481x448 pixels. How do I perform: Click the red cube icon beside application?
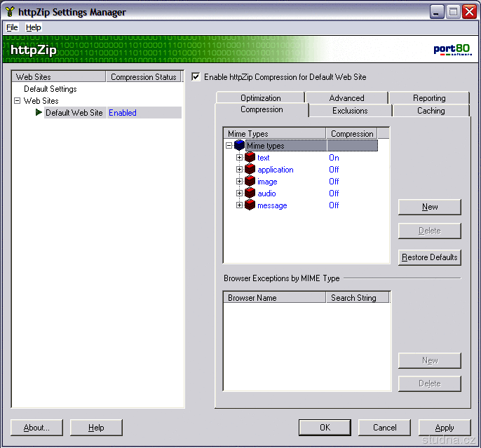(250, 170)
